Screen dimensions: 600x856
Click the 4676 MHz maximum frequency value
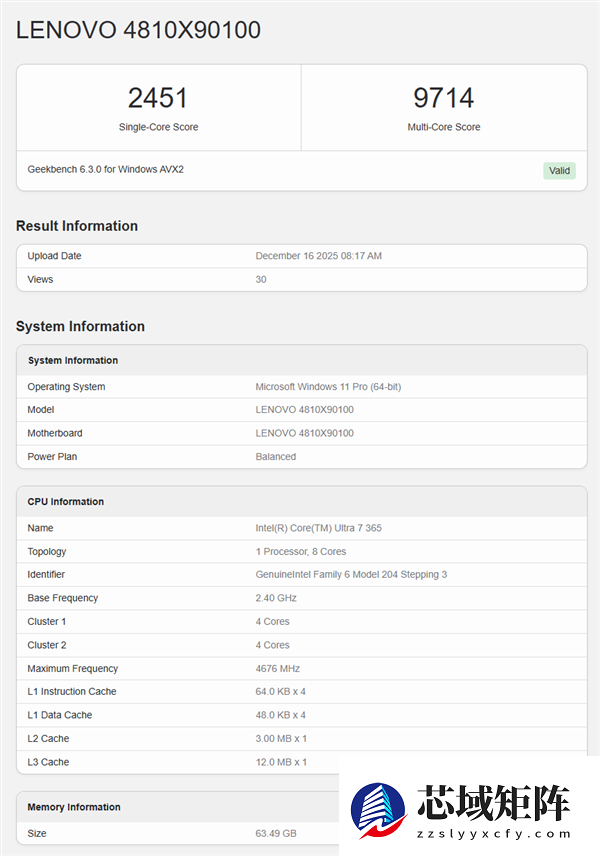(x=277, y=669)
